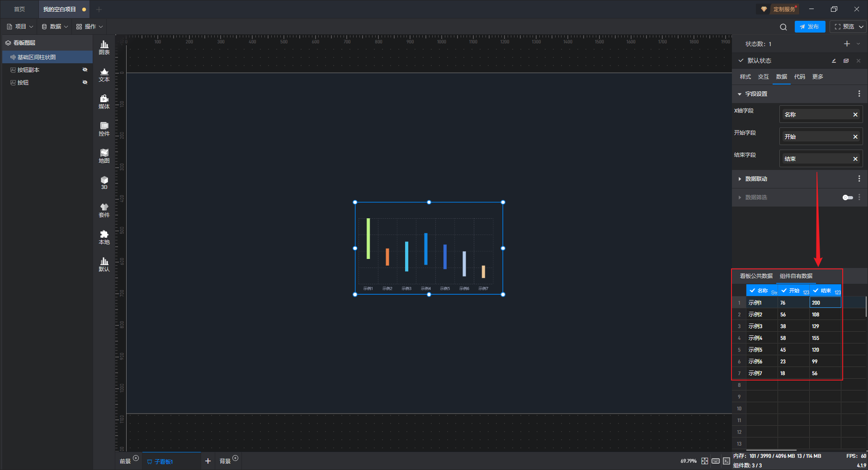This screenshot has height=470, width=868.
Task: Open the 文本 text components panel
Action: point(104,75)
